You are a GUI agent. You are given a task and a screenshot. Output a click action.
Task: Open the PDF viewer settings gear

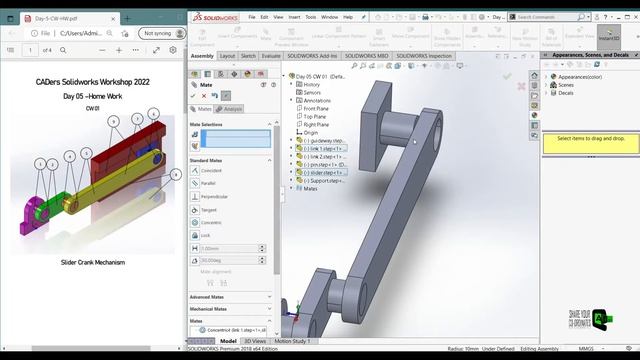click(173, 50)
